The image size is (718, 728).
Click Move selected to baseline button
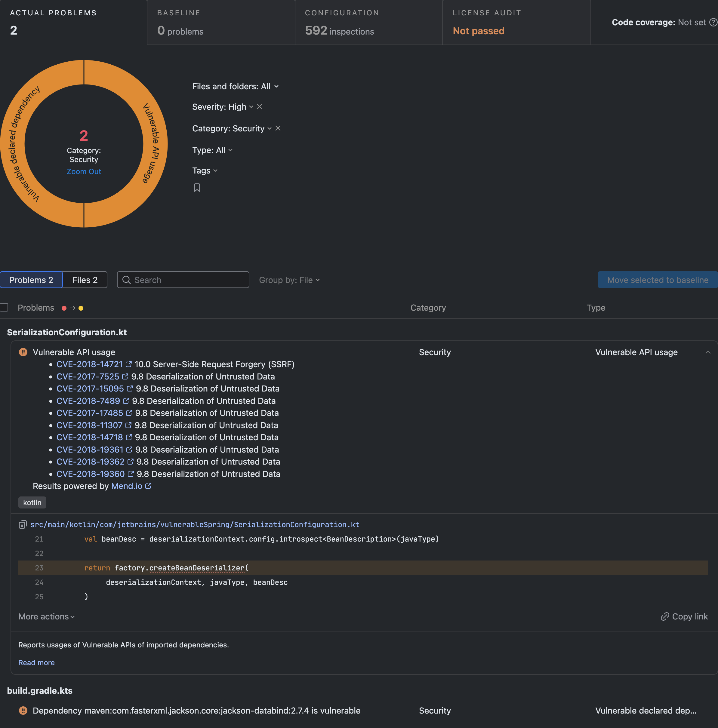[658, 280]
